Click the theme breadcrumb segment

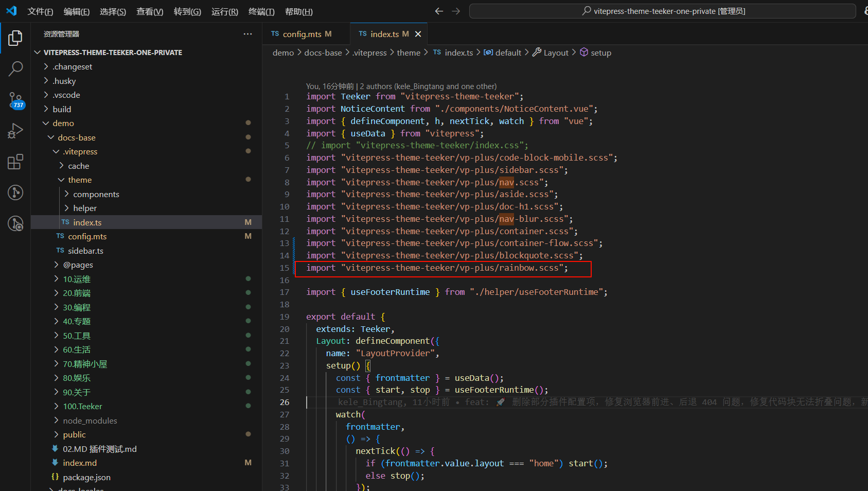coord(409,52)
